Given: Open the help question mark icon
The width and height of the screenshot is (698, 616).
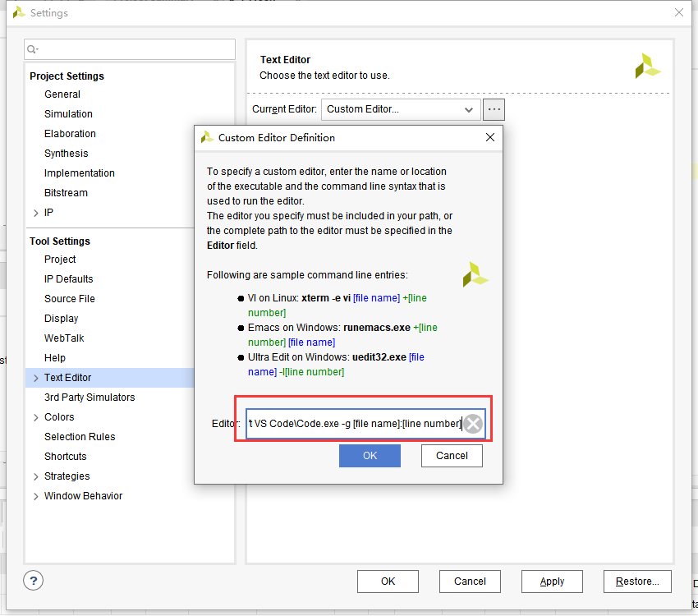Looking at the screenshot, I should pyautogui.click(x=34, y=581).
